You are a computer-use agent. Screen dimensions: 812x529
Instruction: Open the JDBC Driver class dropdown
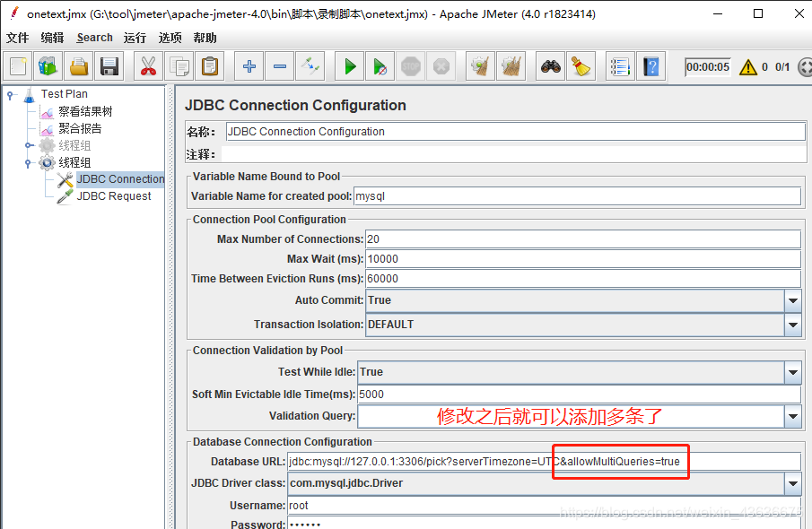pos(793,483)
